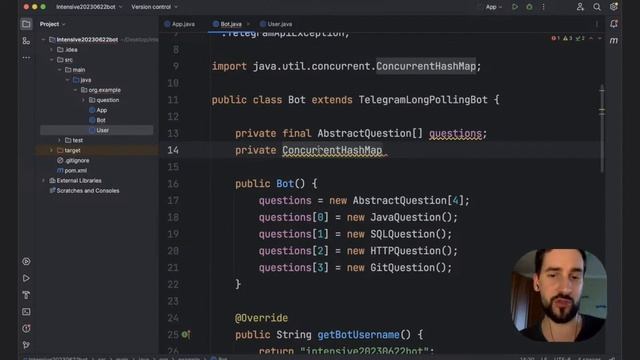Expand the test folder
Screen dimensions: 640x360
tap(60, 140)
